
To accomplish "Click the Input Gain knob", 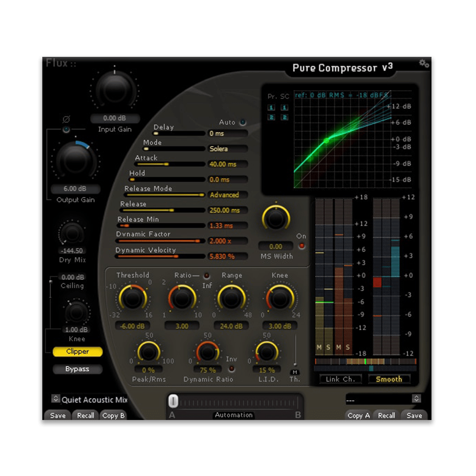I will 115,90.
